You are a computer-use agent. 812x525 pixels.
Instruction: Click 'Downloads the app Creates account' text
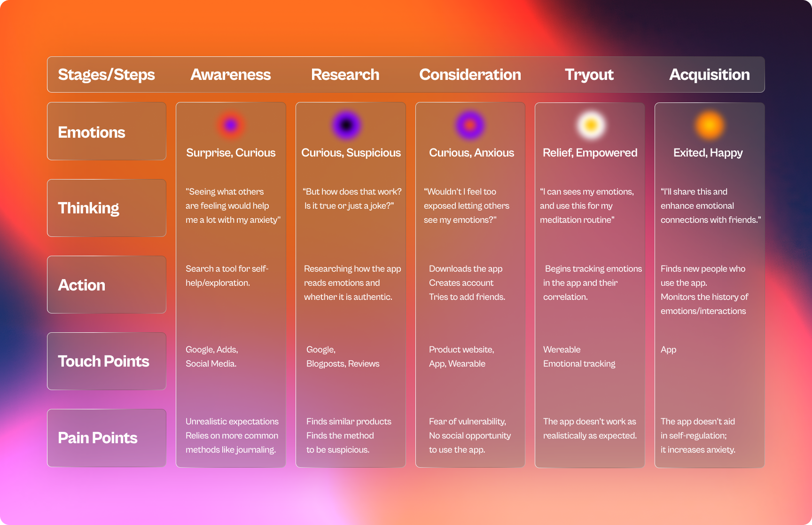(x=467, y=283)
